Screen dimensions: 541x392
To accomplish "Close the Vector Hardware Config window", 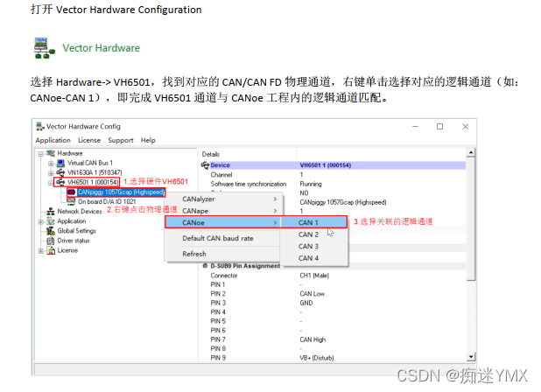I will point(466,127).
